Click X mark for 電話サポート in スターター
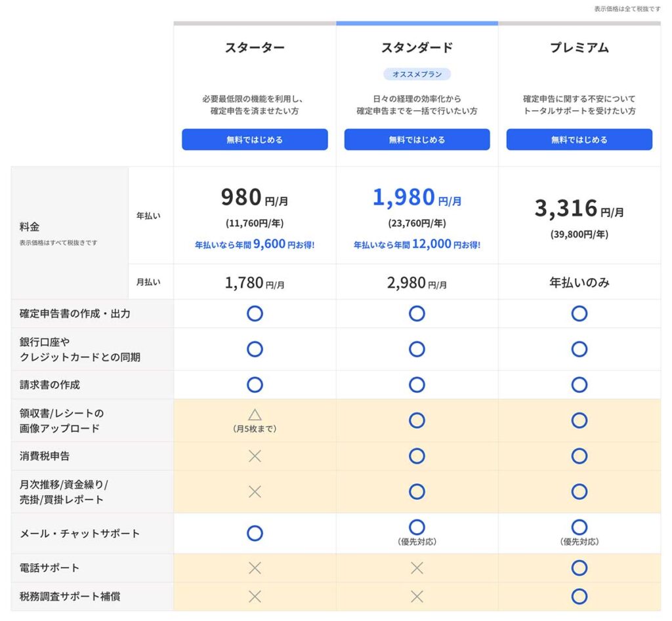Viewport: 672px width, 621px height. click(255, 568)
